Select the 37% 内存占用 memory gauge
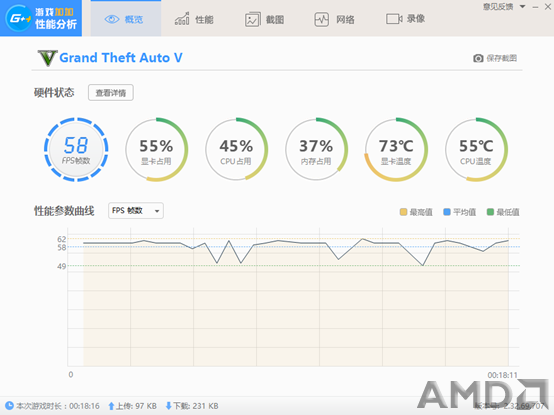The height and width of the screenshot is (415, 554). coord(316,149)
